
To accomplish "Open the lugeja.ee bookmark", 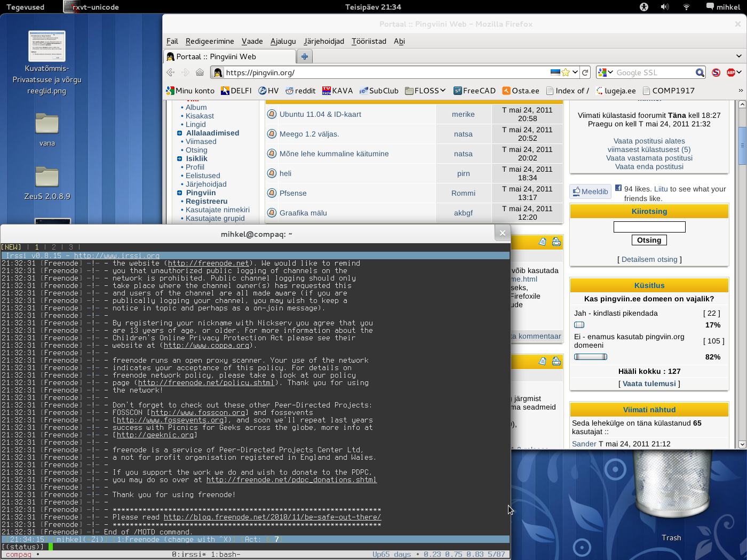I will [616, 91].
